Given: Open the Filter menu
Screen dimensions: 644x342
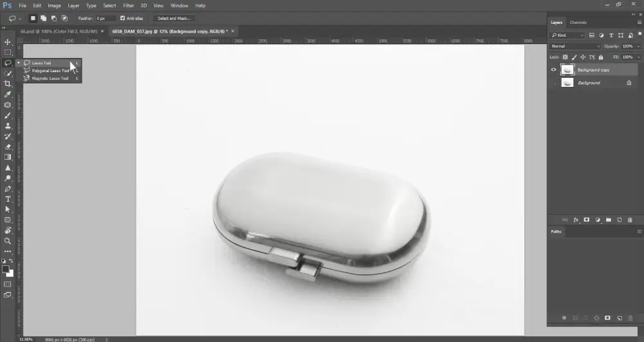Looking at the screenshot, I should [x=129, y=6].
